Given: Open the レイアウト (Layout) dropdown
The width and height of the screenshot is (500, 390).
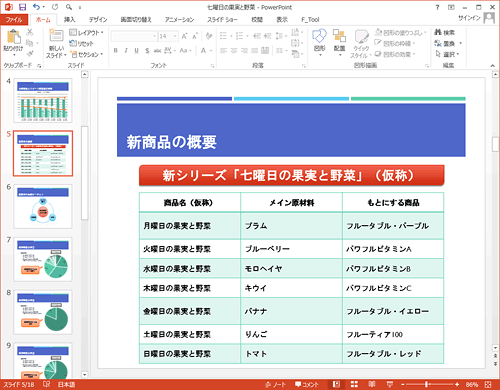Looking at the screenshot, I should click(86, 32).
